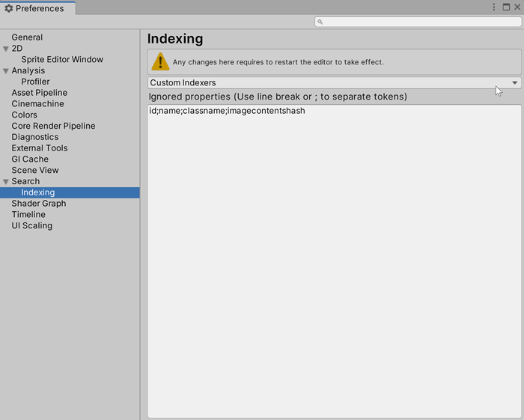The height and width of the screenshot is (420, 524).
Task: Open Scene View preferences
Action: (x=35, y=170)
